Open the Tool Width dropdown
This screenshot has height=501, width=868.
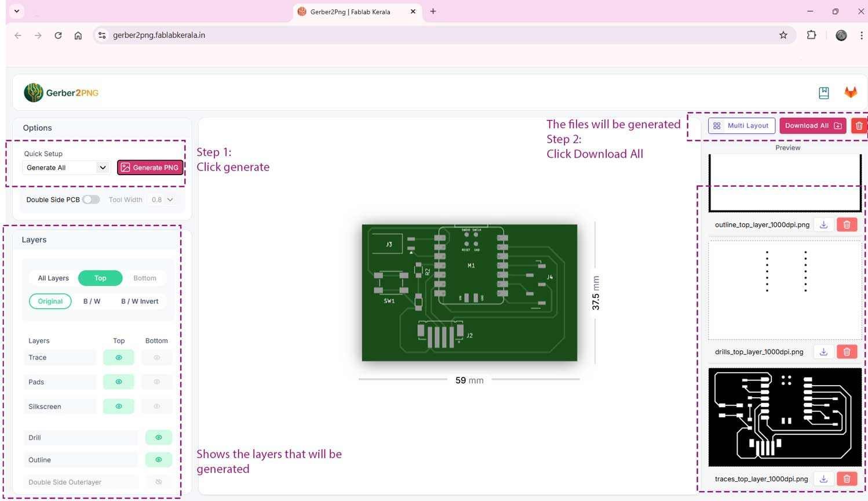point(162,199)
